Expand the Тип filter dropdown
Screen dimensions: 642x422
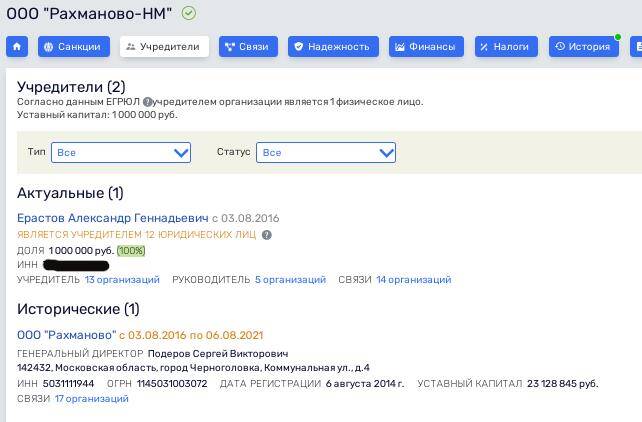click(121, 153)
